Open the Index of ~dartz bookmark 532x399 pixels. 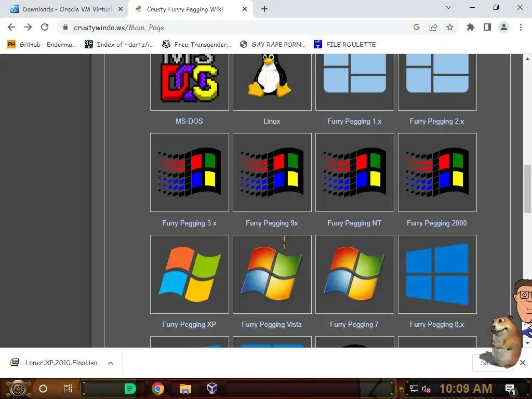tap(119, 45)
